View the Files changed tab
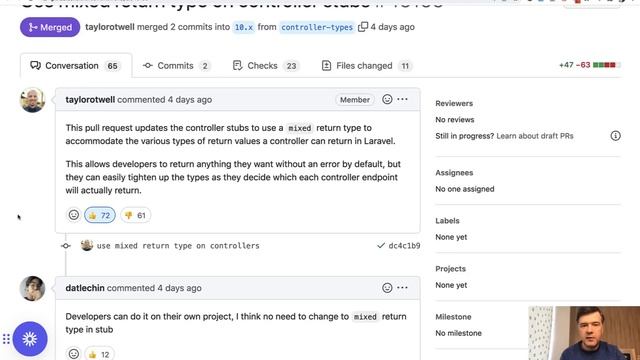The height and width of the screenshot is (360, 640). coord(367,66)
